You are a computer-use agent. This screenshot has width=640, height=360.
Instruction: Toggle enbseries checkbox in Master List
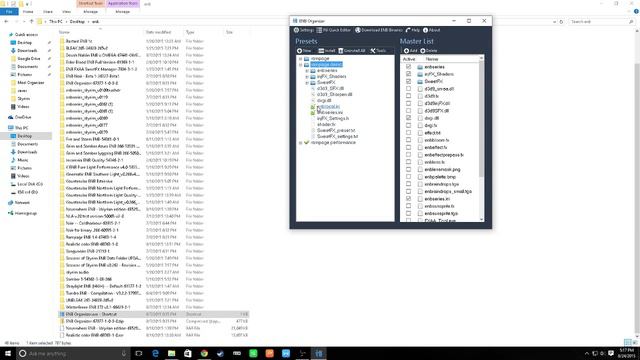pos(408,67)
